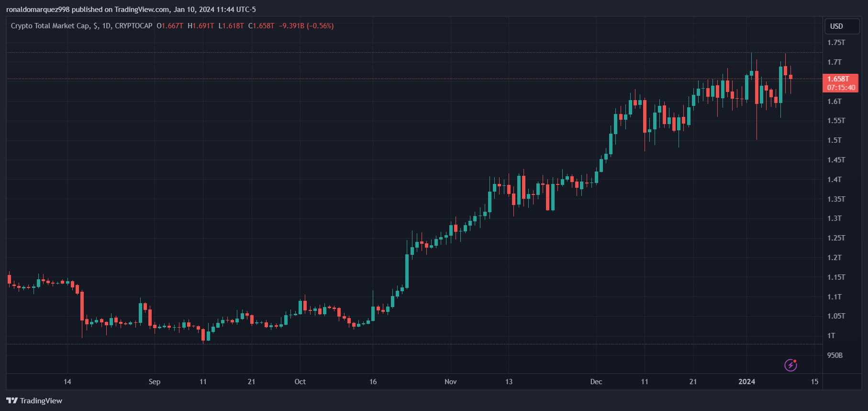
Task: Click the 1.2T price axis label
Action: coord(835,258)
